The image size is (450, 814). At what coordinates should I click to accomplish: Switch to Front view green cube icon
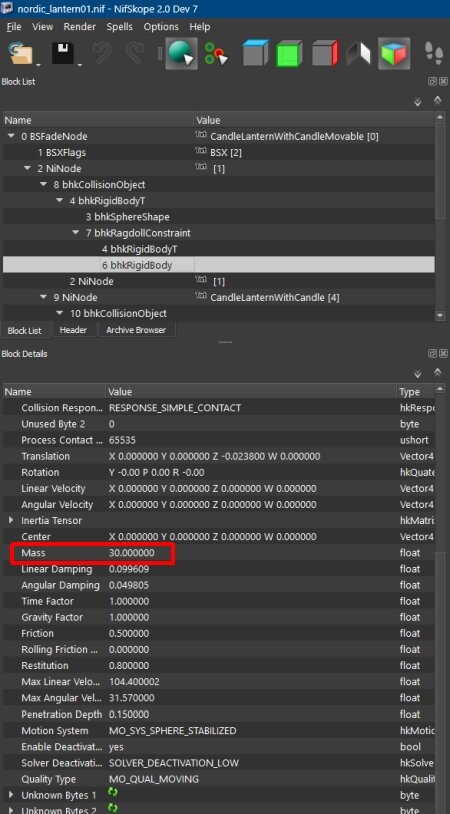[290, 53]
